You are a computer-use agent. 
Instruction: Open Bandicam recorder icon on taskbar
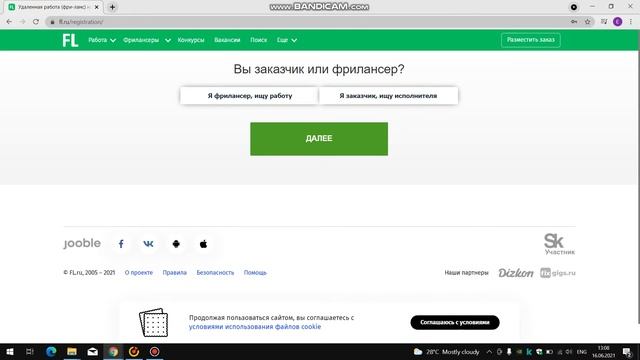[154, 351]
